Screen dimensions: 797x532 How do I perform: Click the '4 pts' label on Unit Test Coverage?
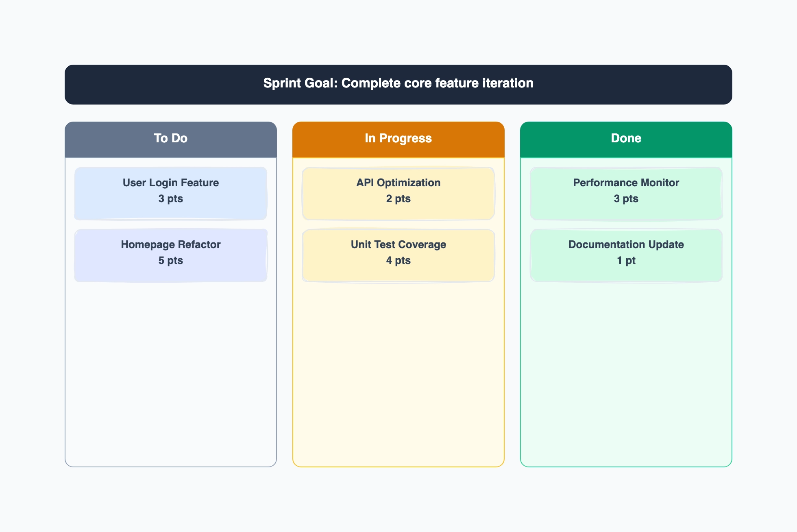point(398,261)
